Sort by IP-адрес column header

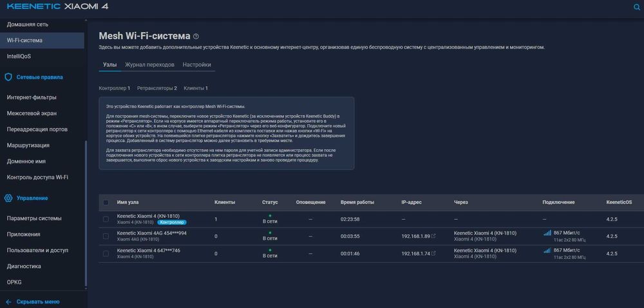[412, 202]
